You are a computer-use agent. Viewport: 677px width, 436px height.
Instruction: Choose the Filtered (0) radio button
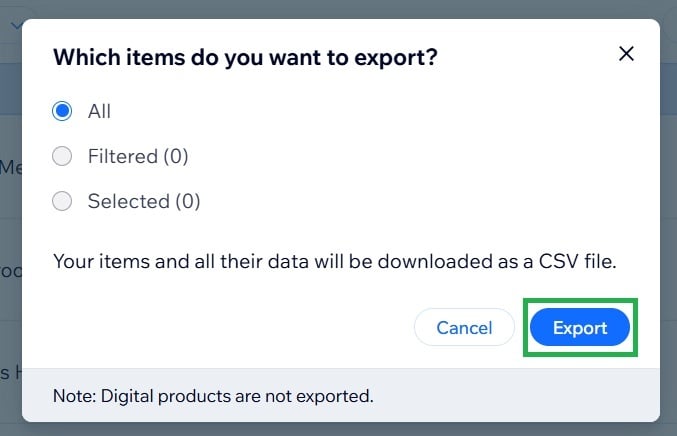tap(62, 156)
